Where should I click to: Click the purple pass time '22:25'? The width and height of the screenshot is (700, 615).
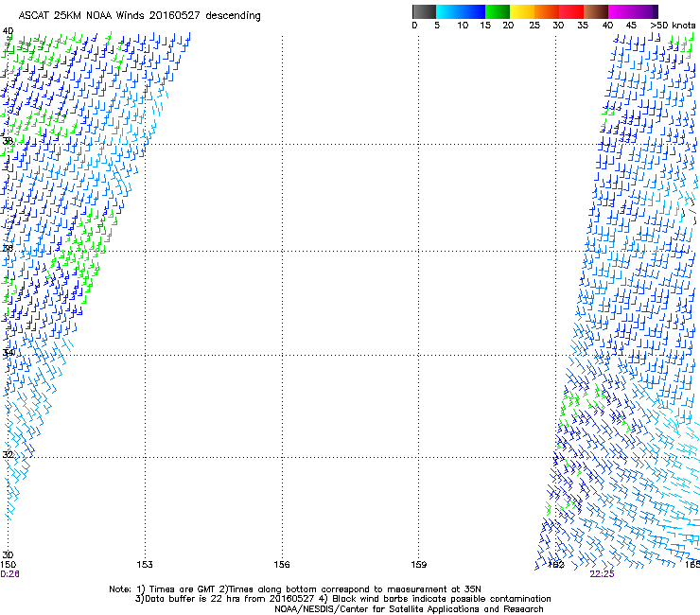(602, 574)
